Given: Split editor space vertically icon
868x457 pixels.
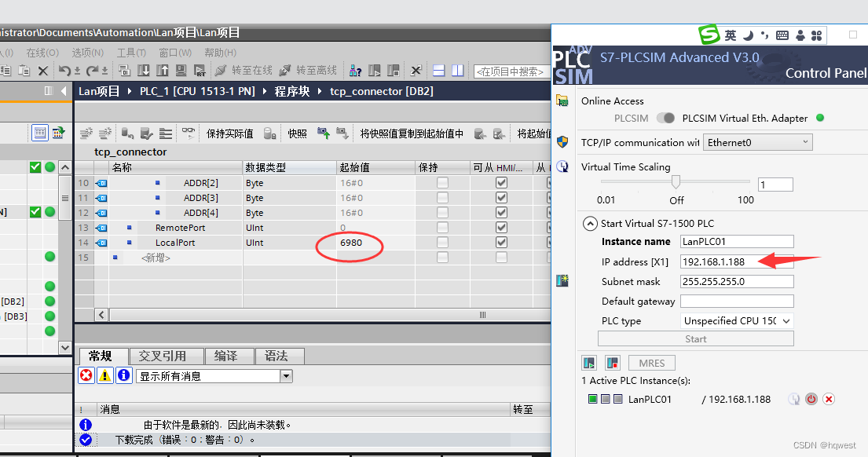Looking at the screenshot, I should (x=458, y=71).
